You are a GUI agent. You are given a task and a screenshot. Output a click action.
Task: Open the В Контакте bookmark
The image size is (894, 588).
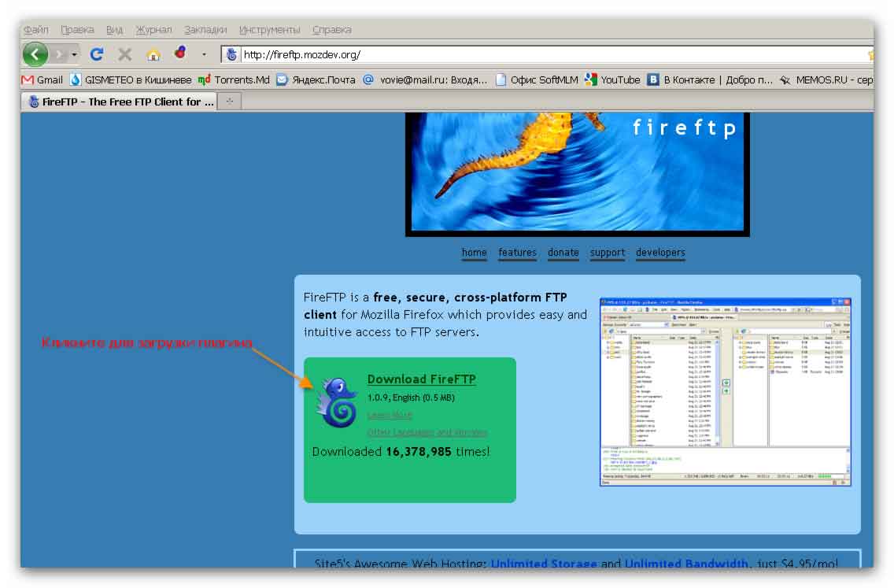tap(710, 80)
